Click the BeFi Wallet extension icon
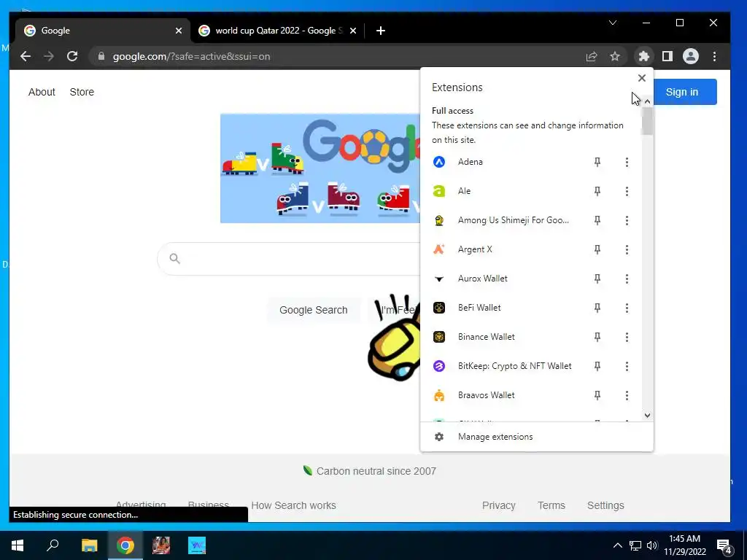This screenshot has height=560, width=747. (438, 308)
